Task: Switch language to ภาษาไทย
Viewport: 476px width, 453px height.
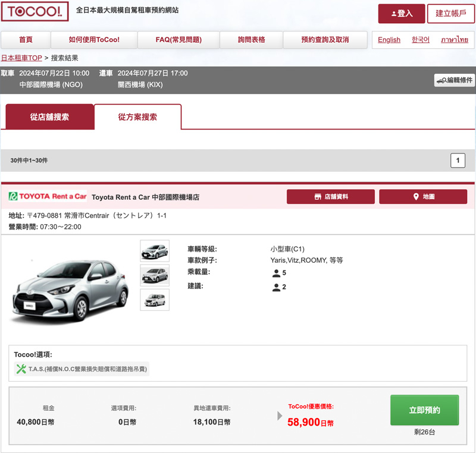Action: (455, 40)
